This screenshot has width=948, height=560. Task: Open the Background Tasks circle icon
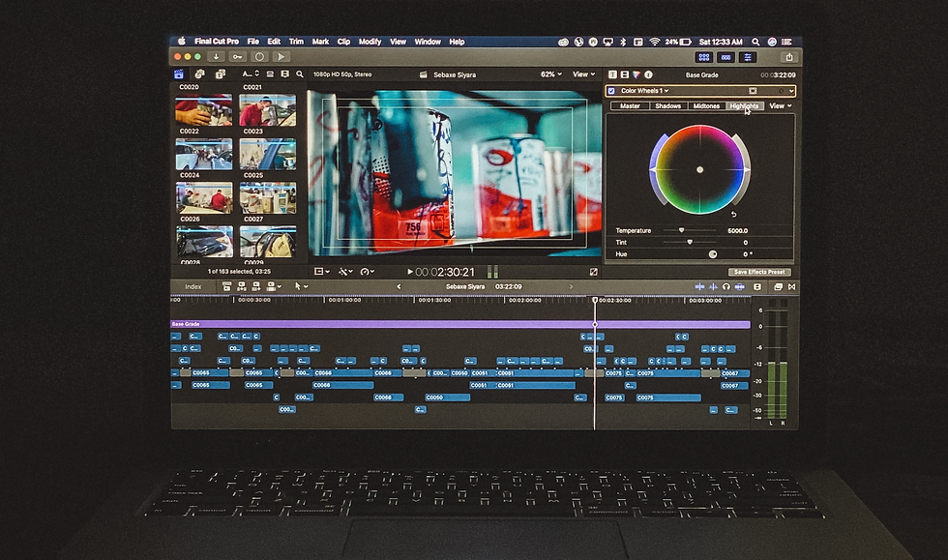pos(259,56)
